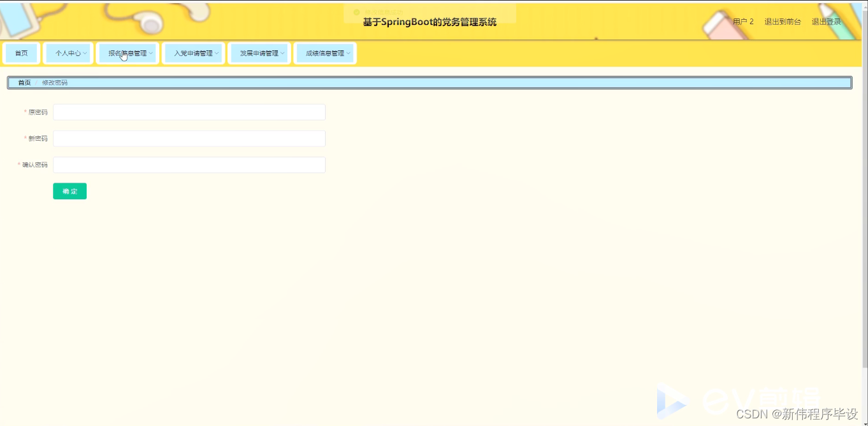Click 退出到前台 link

[783, 21]
